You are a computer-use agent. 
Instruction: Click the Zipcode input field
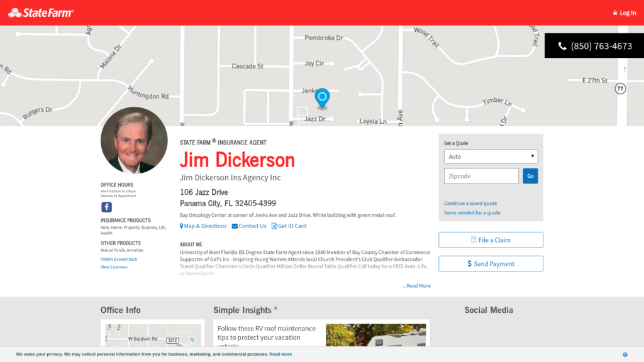(x=481, y=176)
